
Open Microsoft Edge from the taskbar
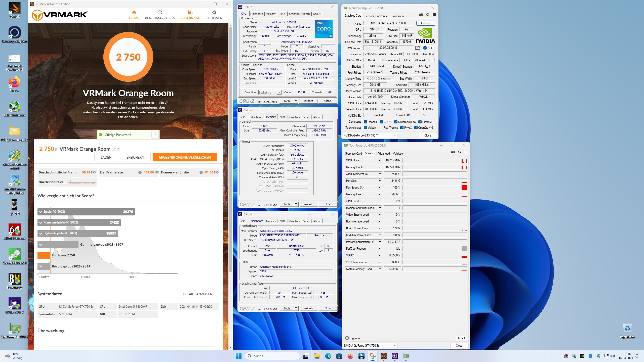click(x=328, y=356)
